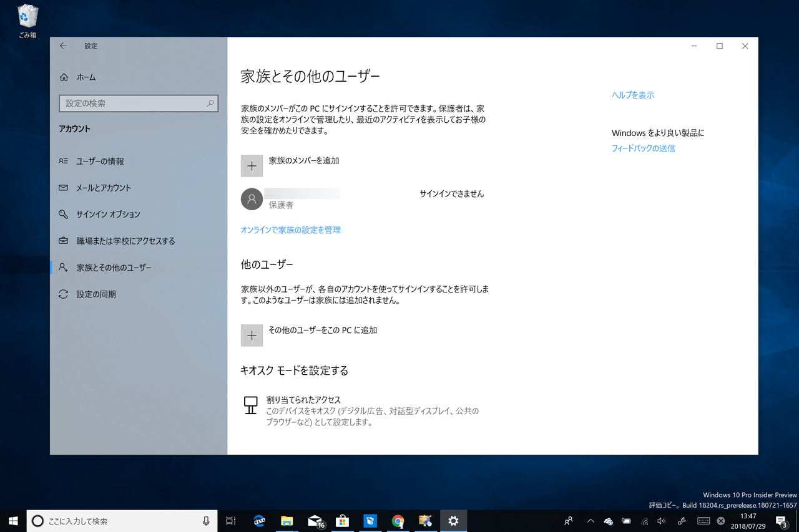
Task: Click the 設定の検索 search box
Action: [x=139, y=103]
